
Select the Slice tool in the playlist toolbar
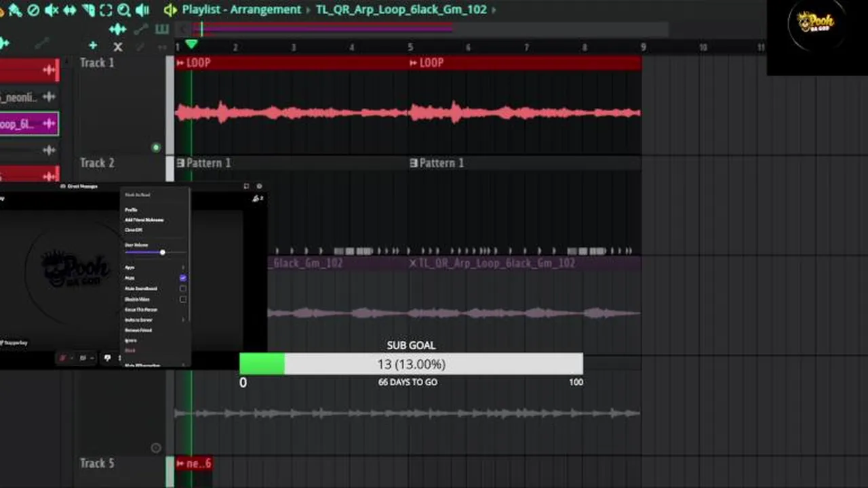[88, 9]
